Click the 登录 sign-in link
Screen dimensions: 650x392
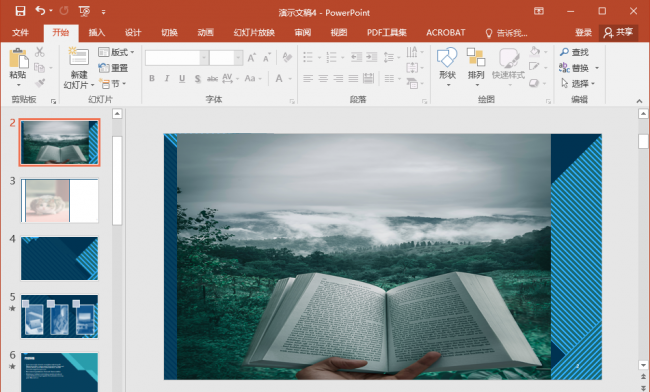pyautogui.click(x=583, y=32)
